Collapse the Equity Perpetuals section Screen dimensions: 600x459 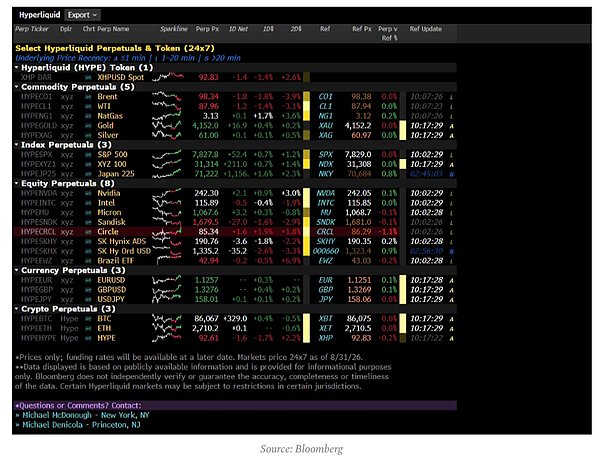[17, 184]
